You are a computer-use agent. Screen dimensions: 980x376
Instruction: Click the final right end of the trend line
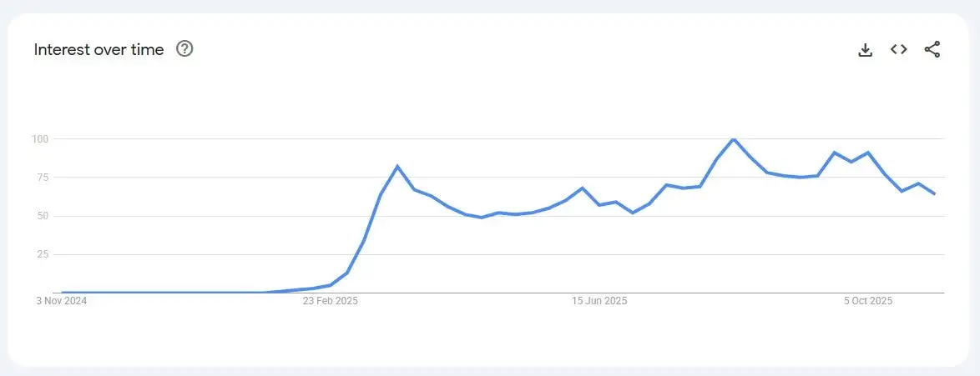click(x=934, y=193)
